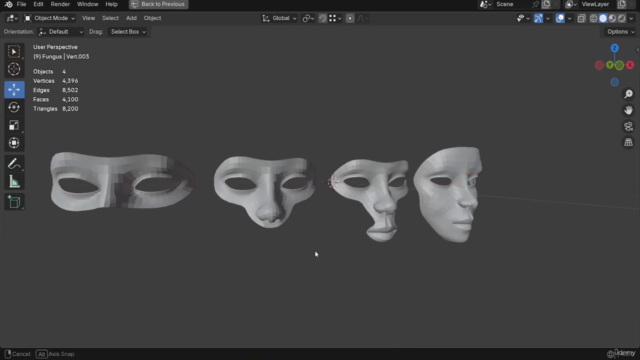Open the Window menu
640x360 pixels.
coord(87,4)
